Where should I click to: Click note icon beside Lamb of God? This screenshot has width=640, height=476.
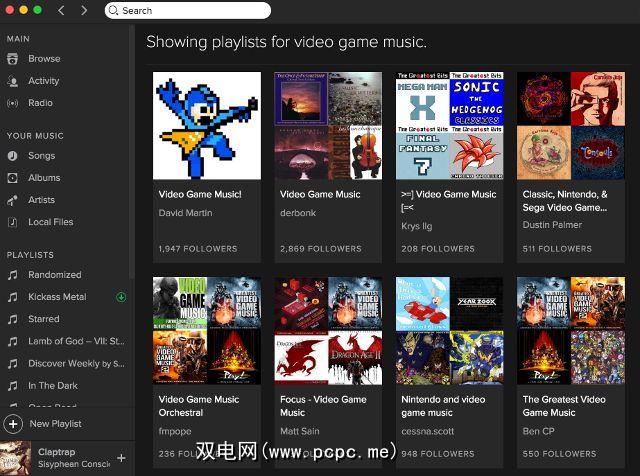pos(13,341)
